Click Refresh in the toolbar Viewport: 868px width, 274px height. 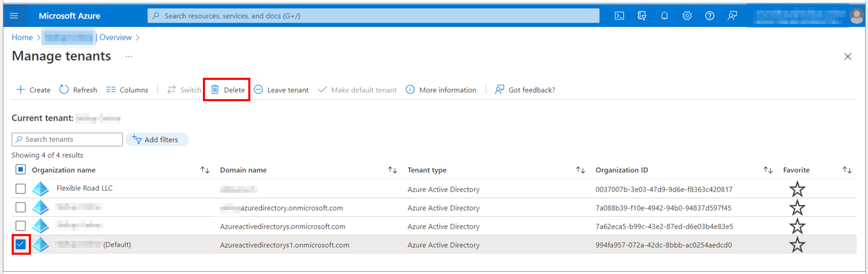pos(78,89)
